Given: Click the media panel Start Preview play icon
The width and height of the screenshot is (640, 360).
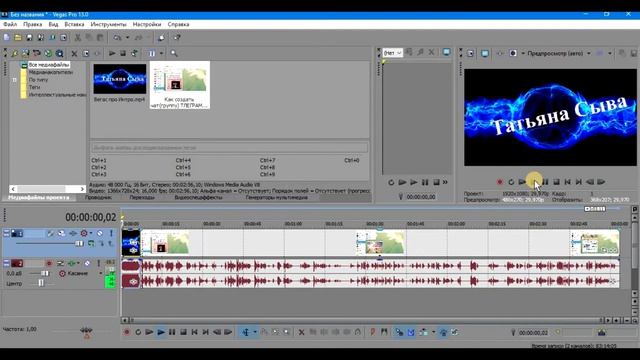Looking at the screenshot, I should coord(112,53).
